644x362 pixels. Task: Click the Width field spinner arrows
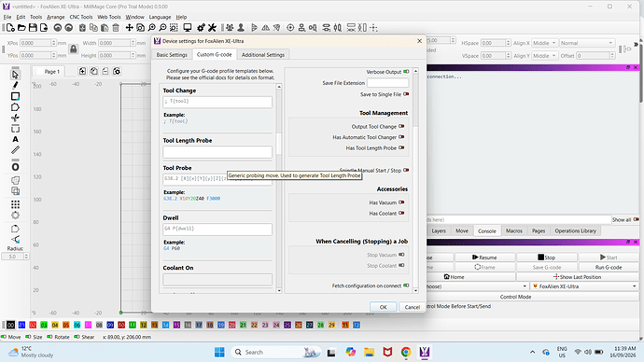(133, 43)
